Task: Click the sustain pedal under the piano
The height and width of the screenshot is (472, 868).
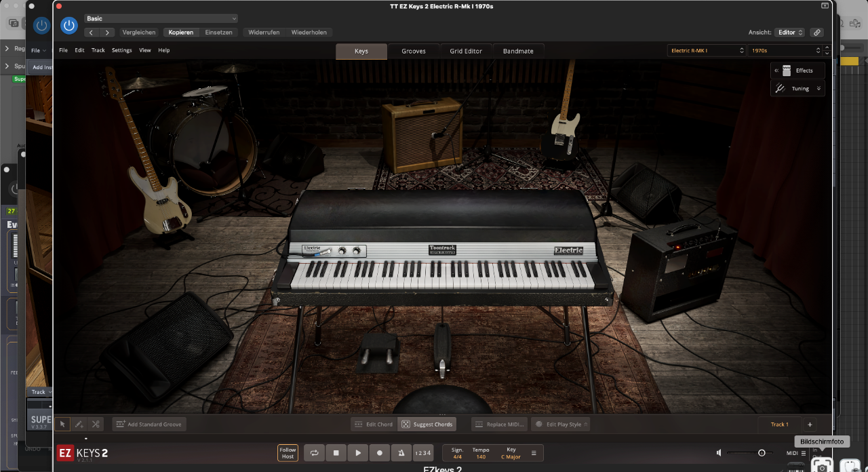Action: click(x=442, y=350)
